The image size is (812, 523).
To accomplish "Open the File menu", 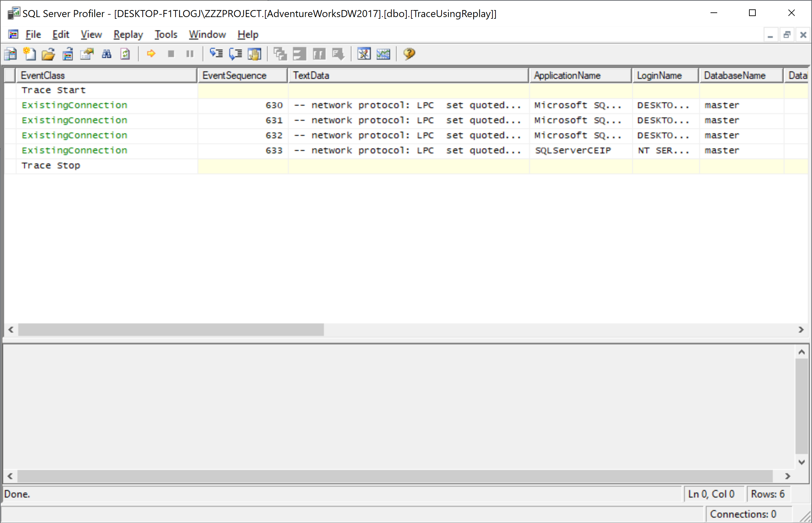I will coord(33,34).
